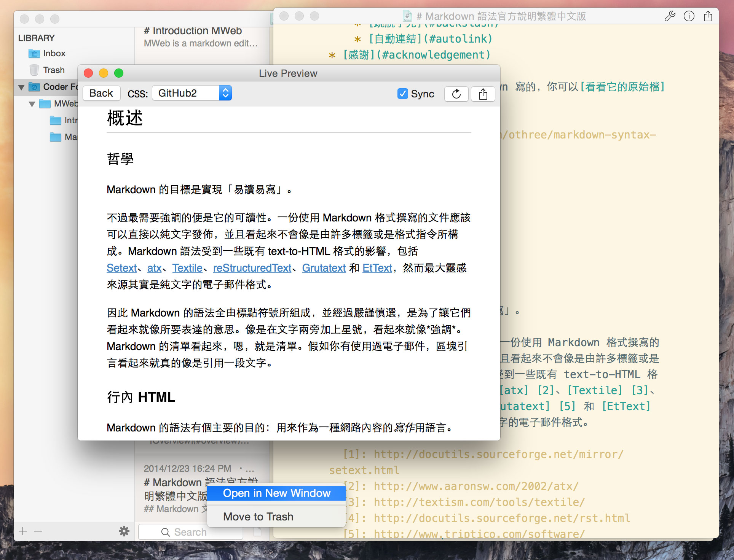Click the Search field
734x560 pixels.
click(x=190, y=532)
